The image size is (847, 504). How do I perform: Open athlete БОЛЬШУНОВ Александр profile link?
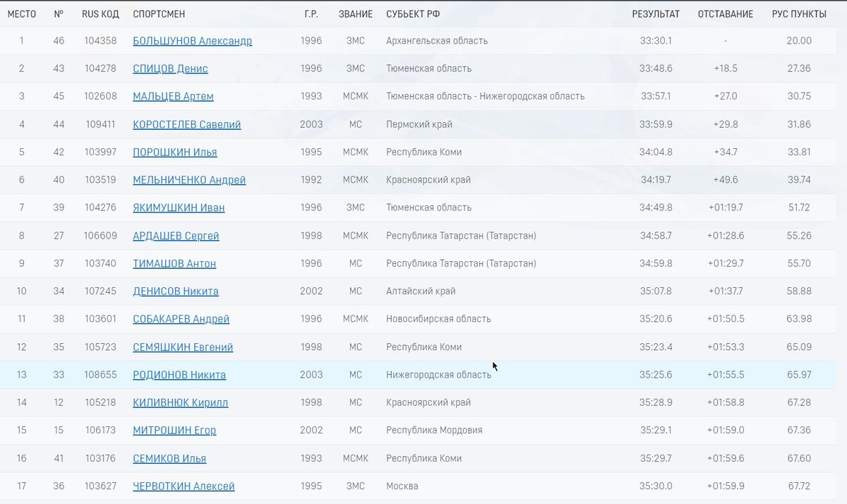click(192, 41)
